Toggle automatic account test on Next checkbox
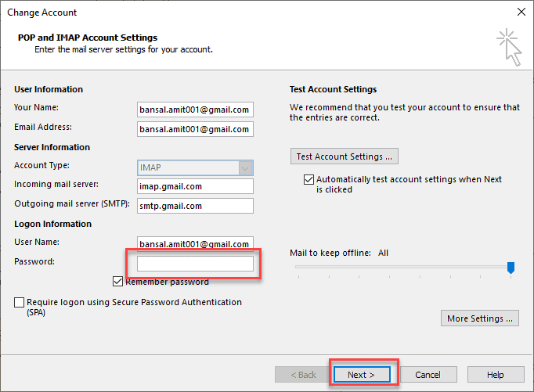534x392 pixels. 308,180
